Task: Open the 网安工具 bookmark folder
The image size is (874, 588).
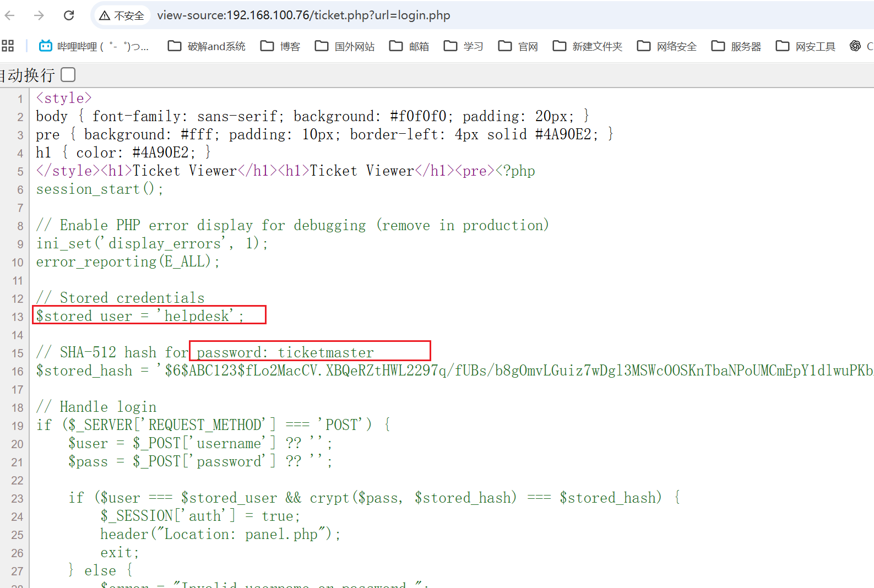Action: (806, 46)
